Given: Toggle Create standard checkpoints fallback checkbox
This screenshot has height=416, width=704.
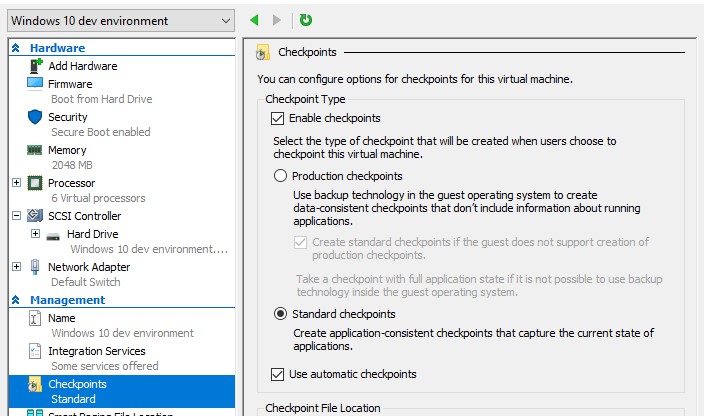Looking at the screenshot, I should (x=300, y=242).
